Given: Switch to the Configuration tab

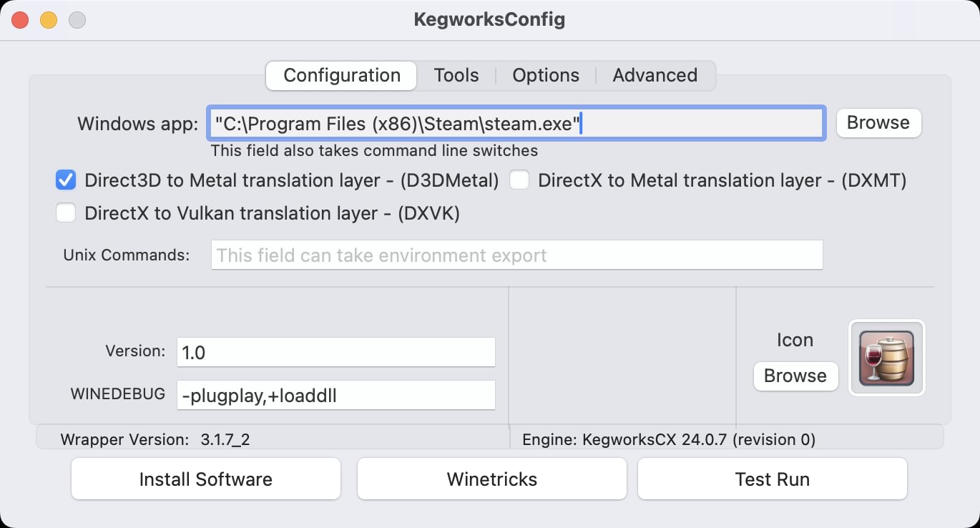Looking at the screenshot, I should tap(341, 76).
